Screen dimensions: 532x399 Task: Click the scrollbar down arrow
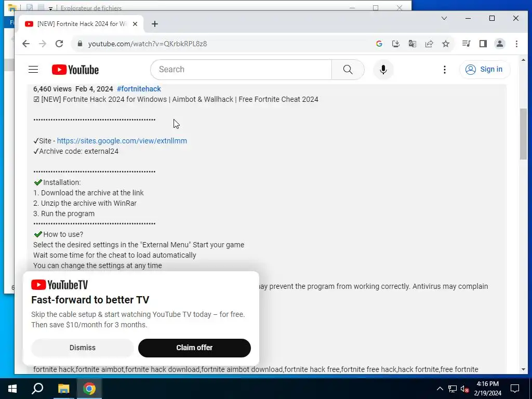click(x=523, y=369)
